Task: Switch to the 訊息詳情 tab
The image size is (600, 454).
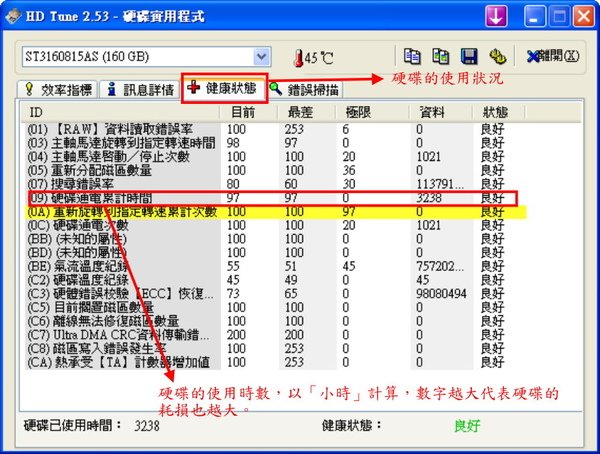Action: [x=140, y=90]
